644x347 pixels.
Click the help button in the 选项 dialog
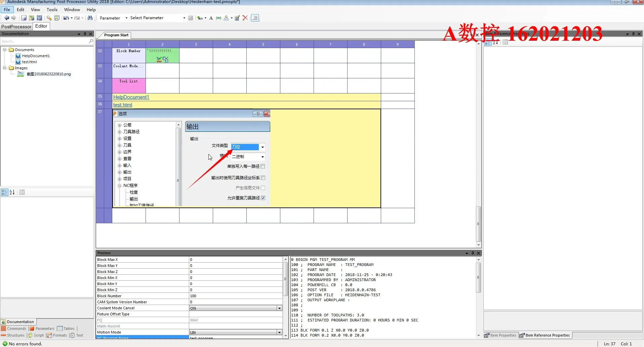coord(258,114)
